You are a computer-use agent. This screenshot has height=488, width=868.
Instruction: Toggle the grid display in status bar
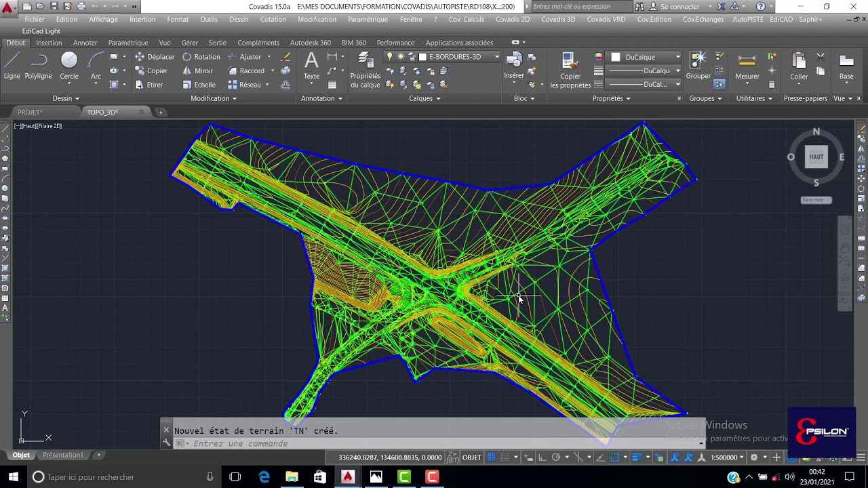point(492,457)
